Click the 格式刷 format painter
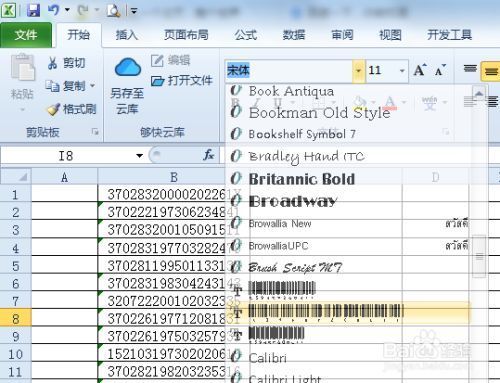This screenshot has height=383, width=500. (71, 109)
